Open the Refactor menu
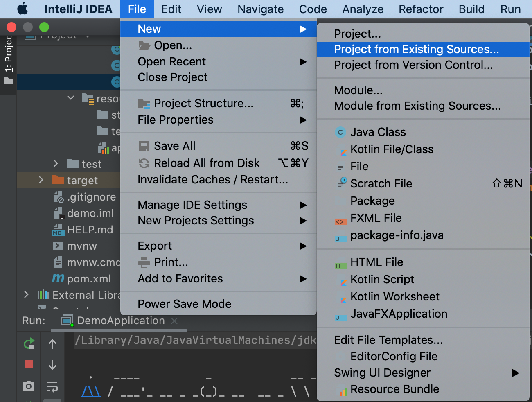The image size is (532, 402). 421,9
